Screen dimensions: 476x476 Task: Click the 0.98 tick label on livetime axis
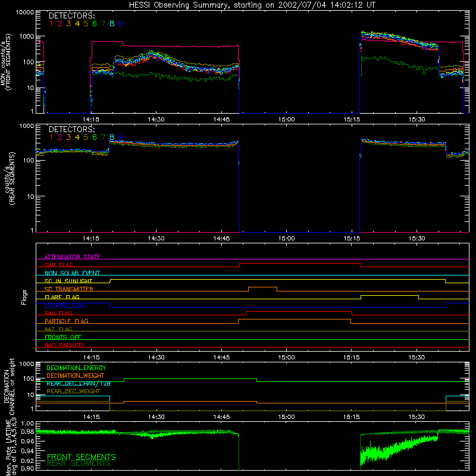[27, 432]
